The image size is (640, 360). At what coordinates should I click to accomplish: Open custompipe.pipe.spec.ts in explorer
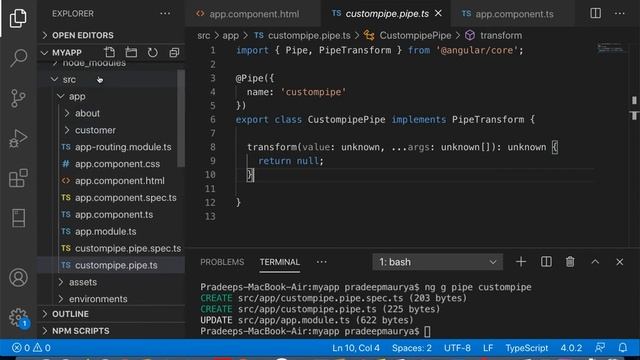(x=110, y=248)
